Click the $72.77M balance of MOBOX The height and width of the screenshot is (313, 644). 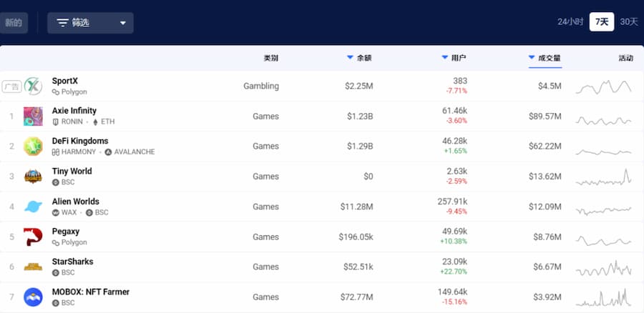356,297
